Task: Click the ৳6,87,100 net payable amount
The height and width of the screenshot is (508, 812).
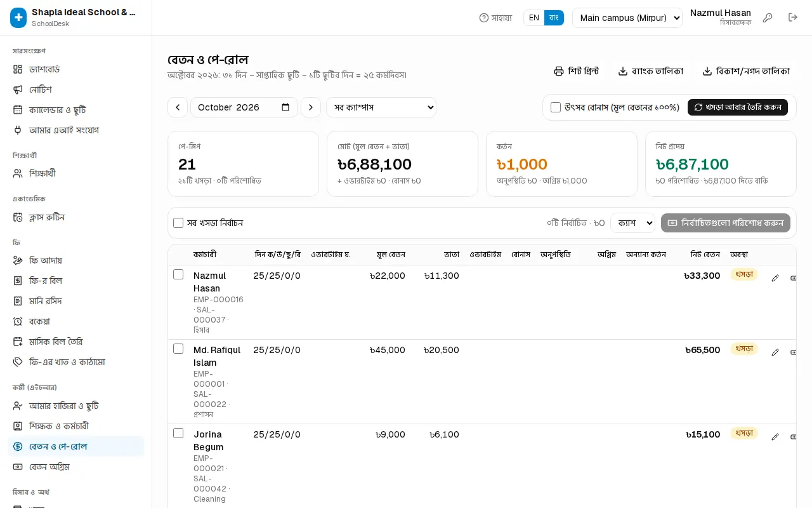Action: click(x=692, y=164)
